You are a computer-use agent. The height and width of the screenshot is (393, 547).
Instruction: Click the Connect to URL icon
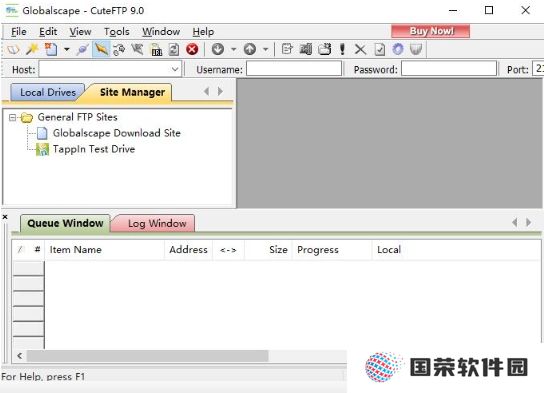pos(156,49)
